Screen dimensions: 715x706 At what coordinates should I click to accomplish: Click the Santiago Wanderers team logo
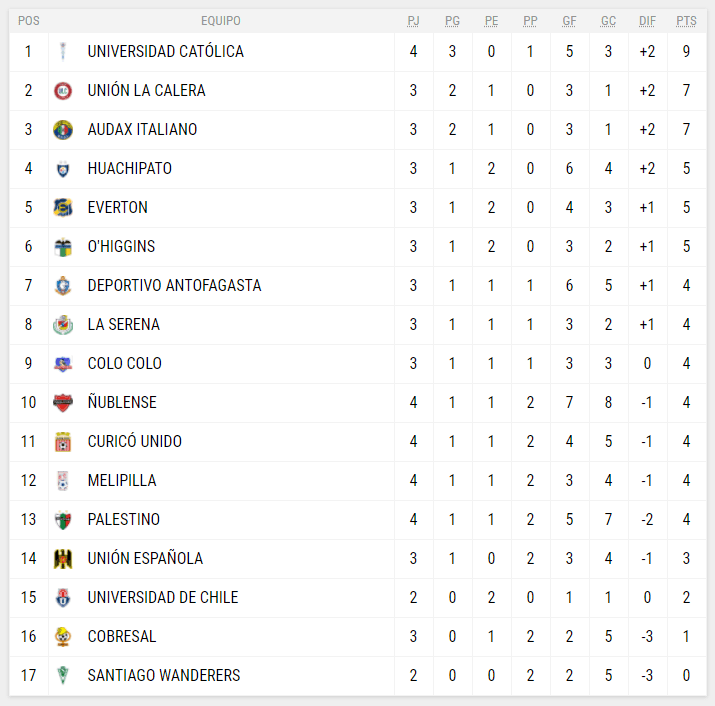[x=63, y=676]
